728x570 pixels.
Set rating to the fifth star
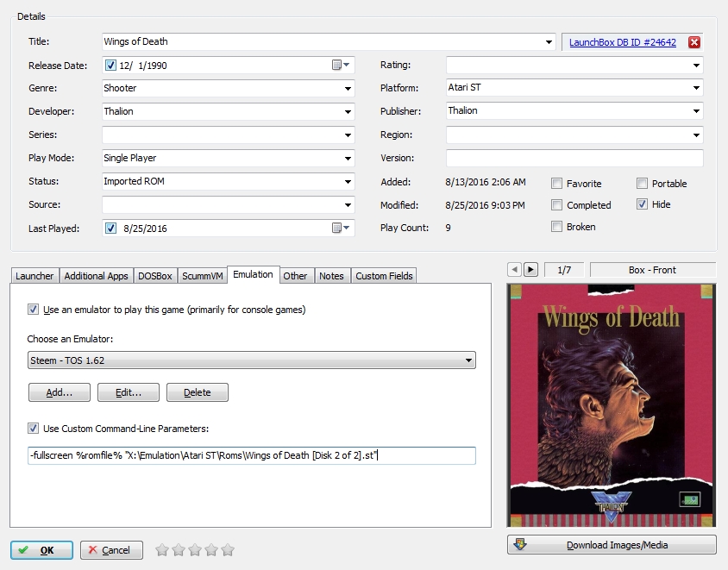pyautogui.click(x=228, y=550)
